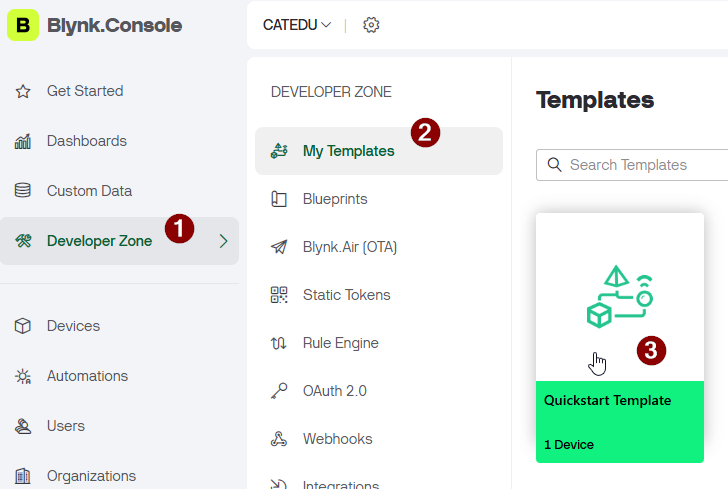This screenshot has height=489, width=728.
Task: Select My Templates menu item
Action: [x=348, y=152]
